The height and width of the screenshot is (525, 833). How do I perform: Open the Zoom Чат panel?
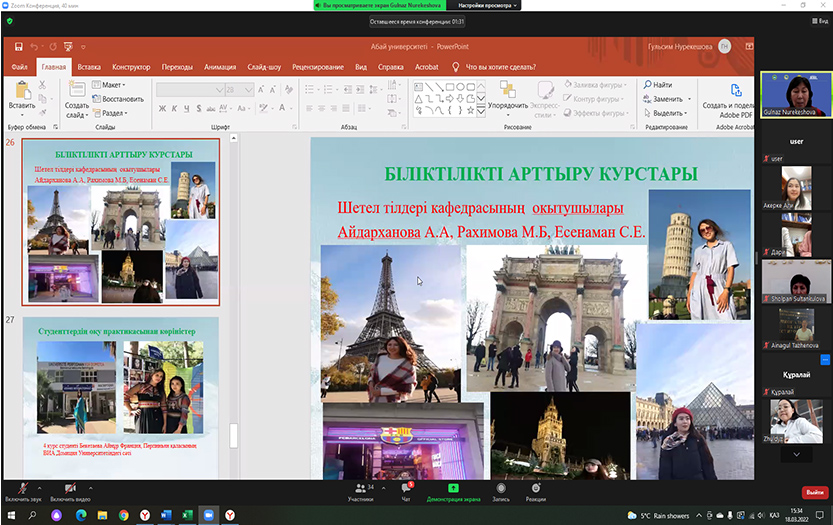406,488
